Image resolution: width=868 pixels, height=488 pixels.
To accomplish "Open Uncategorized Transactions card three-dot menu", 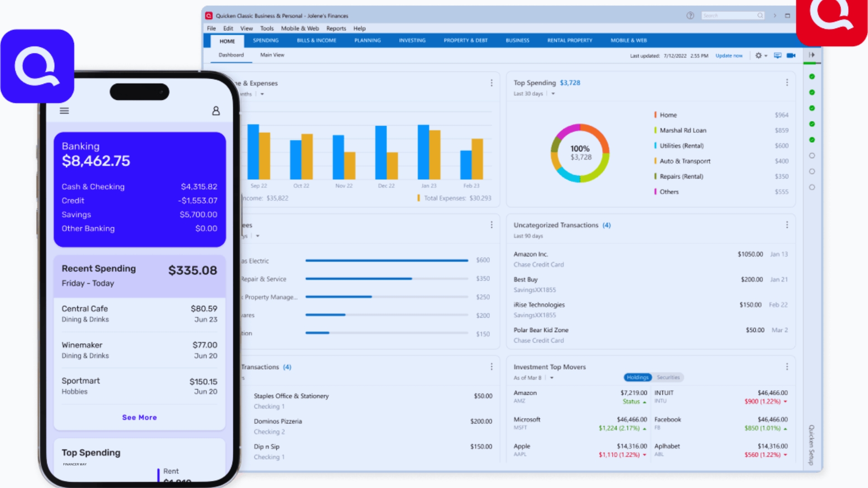I will pos(787,225).
